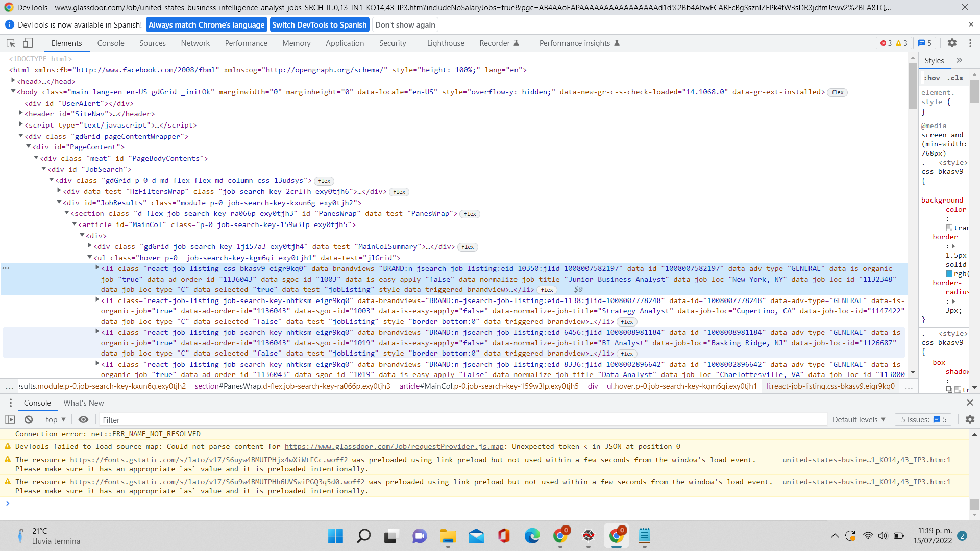Toggle flex badge on HzFiltersWrap div
The image size is (980, 551).
click(399, 192)
